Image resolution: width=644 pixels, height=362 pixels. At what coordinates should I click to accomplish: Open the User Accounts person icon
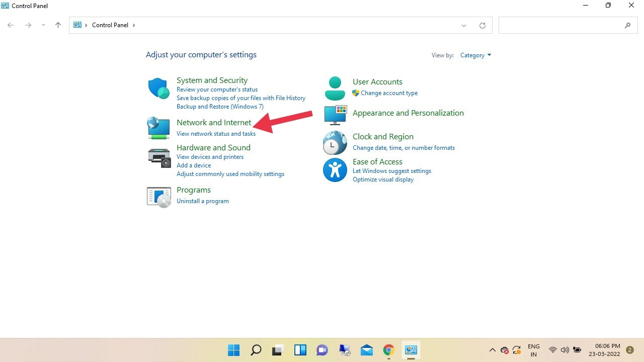tap(335, 88)
